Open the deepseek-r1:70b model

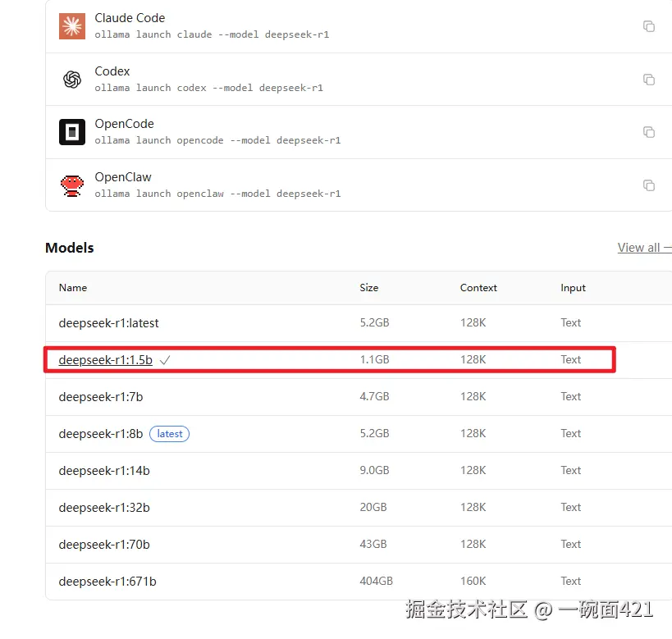[x=104, y=545]
